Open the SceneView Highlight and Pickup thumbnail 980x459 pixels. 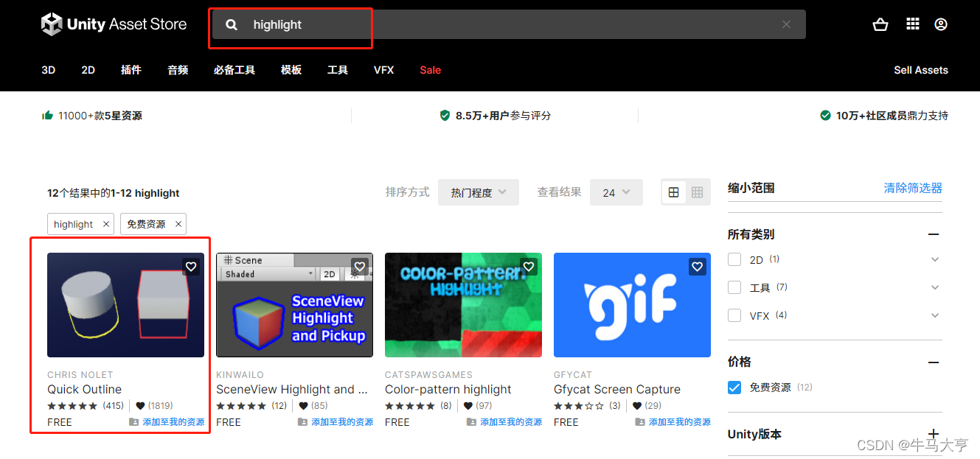click(294, 305)
